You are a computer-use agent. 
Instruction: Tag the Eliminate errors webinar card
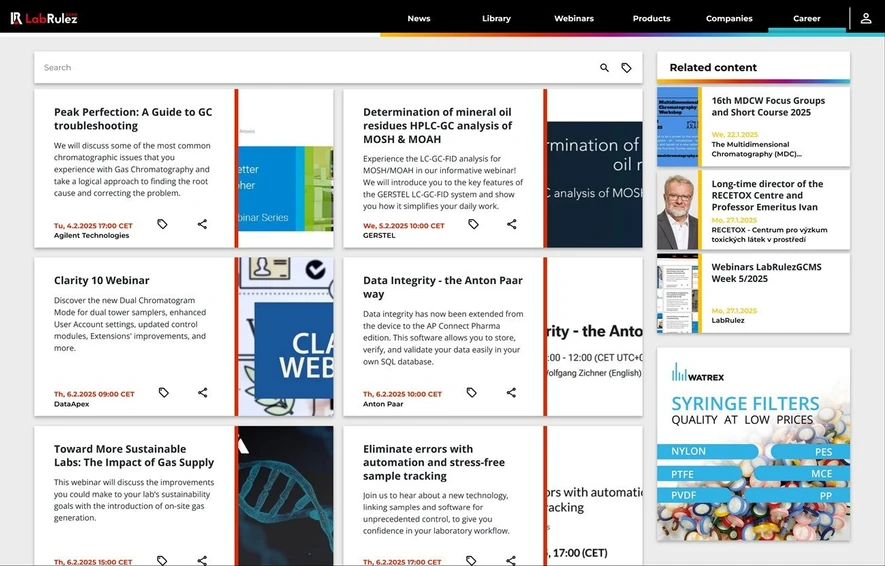click(471, 560)
